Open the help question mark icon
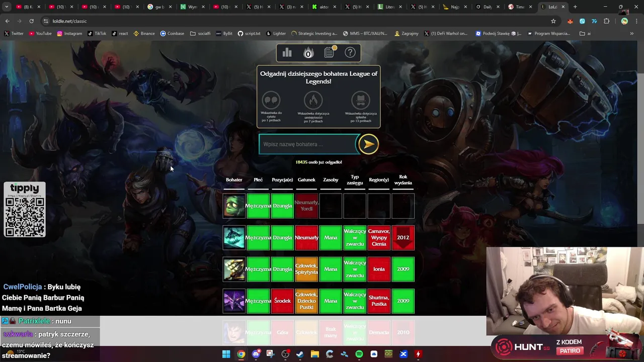Image resolution: width=644 pixels, height=362 pixels. [350, 52]
